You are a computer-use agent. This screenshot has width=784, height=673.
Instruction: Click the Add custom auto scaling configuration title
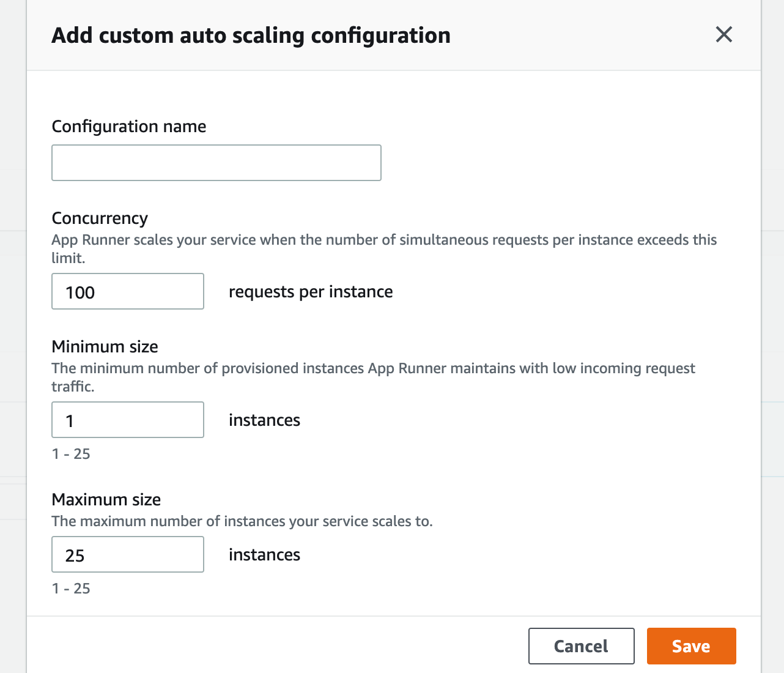250,35
